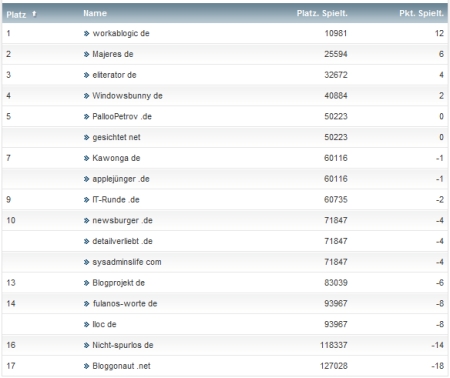Open the detailverliebt .de link
Image resolution: width=450 pixels, height=378 pixels.
point(122,241)
